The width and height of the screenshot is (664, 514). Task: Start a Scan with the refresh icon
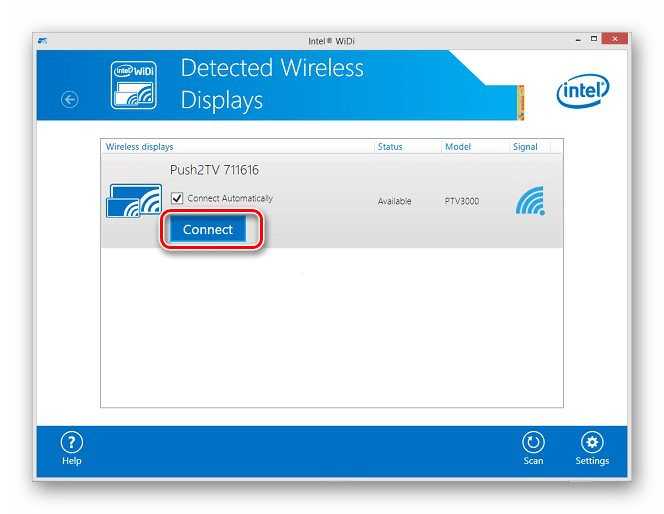tap(533, 442)
